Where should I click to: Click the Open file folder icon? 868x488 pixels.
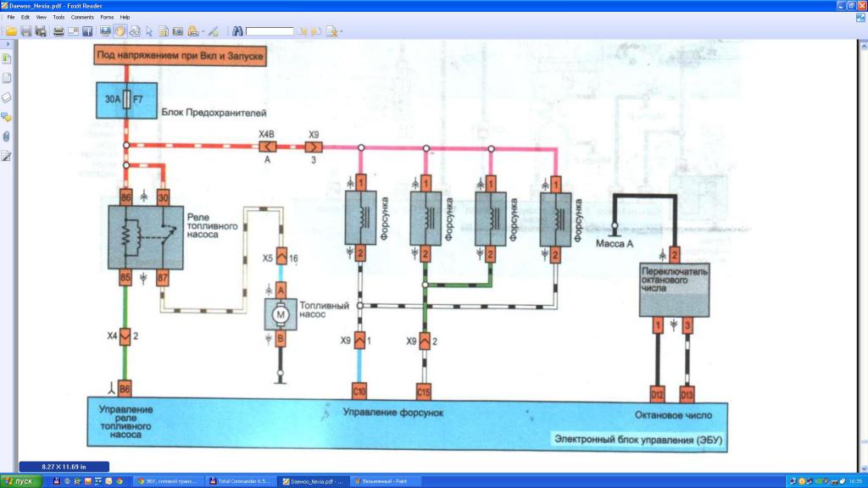[11, 31]
